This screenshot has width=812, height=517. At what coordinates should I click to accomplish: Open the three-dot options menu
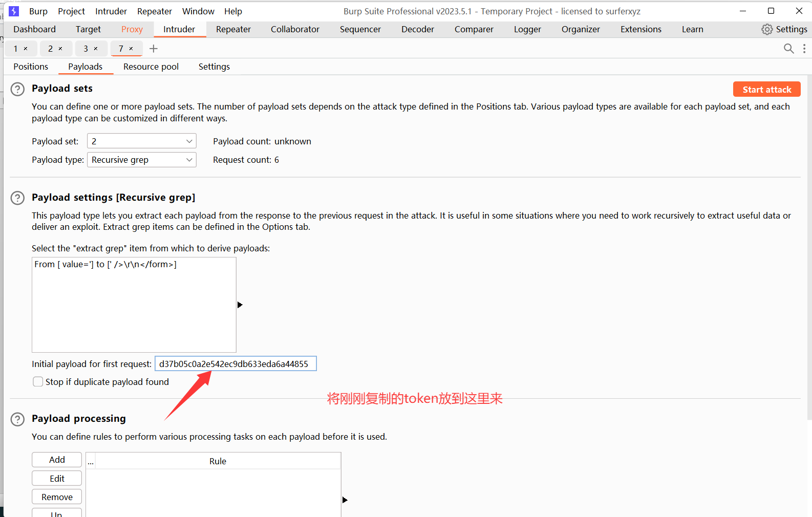pyautogui.click(x=804, y=49)
